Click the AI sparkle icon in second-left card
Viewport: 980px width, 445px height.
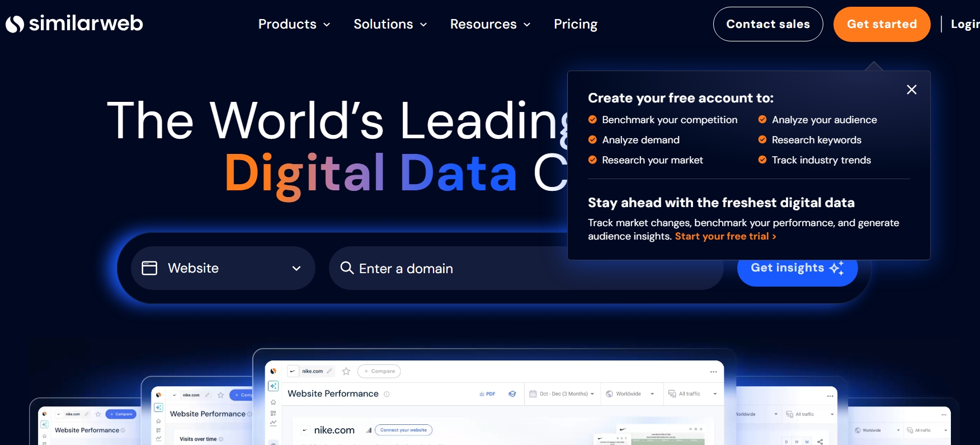pos(158,407)
